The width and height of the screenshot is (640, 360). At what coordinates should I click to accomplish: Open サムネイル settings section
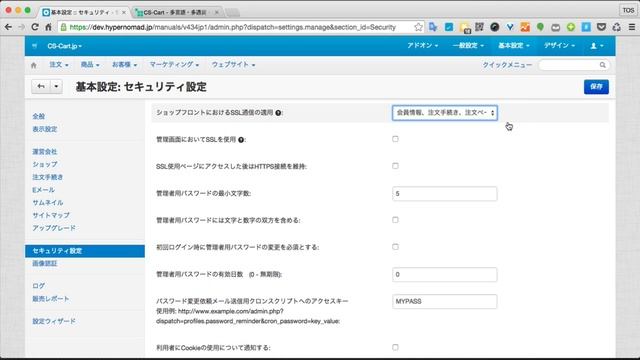click(x=48, y=202)
